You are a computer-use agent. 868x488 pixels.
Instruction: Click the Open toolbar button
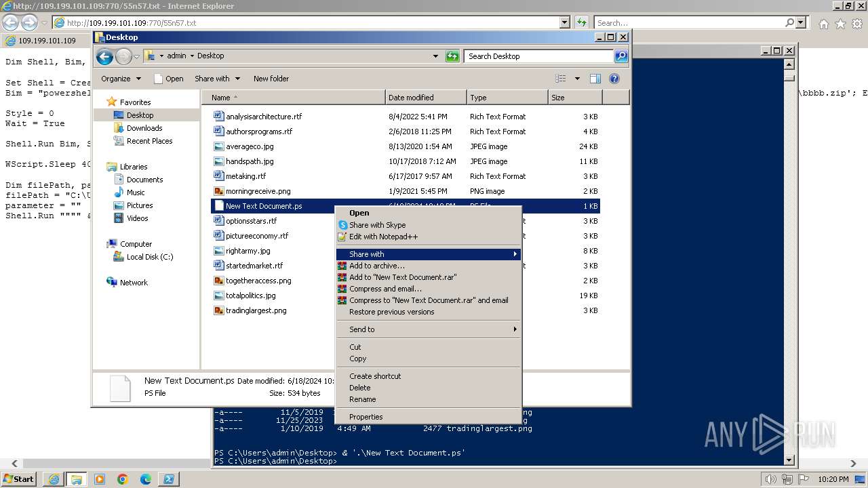pos(169,79)
